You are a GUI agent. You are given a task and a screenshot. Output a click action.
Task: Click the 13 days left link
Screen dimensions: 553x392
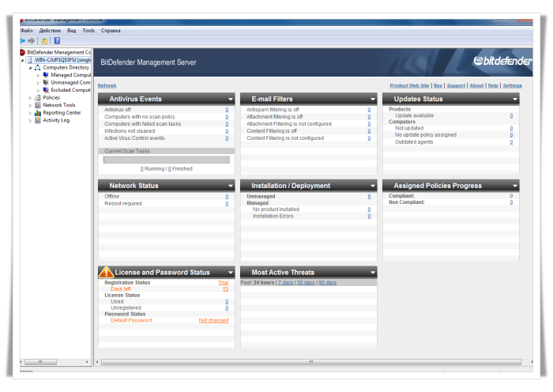coord(225,289)
